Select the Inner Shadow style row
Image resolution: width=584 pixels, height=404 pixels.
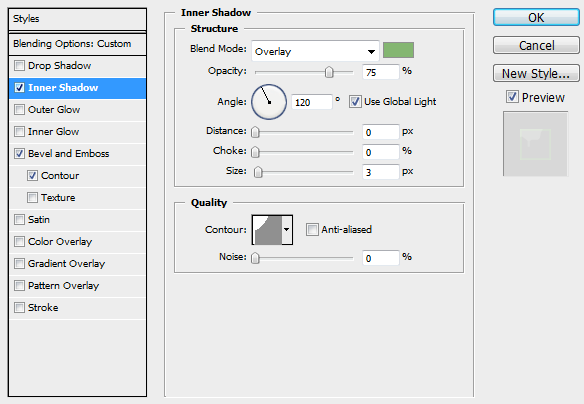77,88
